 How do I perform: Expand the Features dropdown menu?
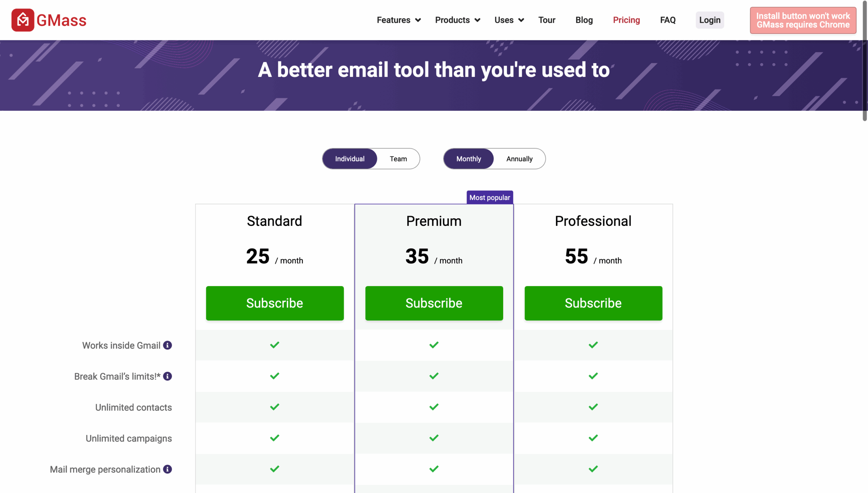(x=399, y=20)
